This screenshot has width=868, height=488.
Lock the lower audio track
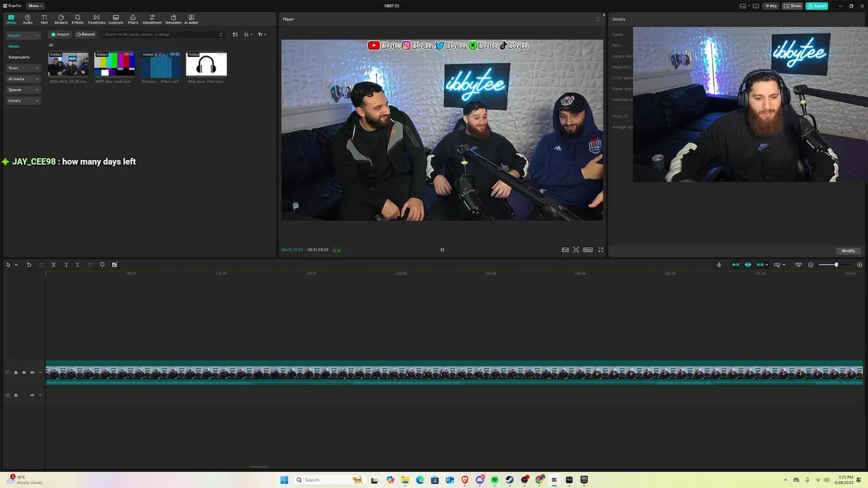[x=16, y=395]
